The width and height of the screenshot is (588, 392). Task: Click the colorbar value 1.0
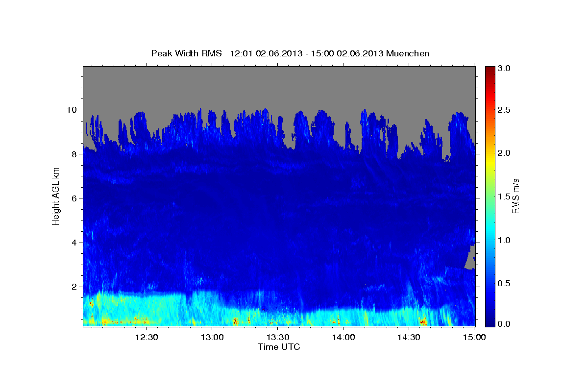[x=505, y=240]
